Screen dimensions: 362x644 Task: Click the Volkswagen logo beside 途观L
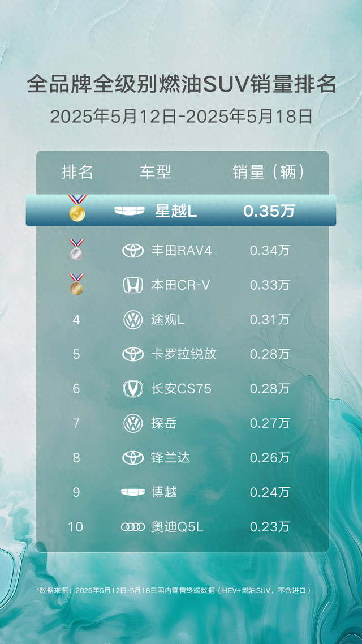(x=133, y=320)
